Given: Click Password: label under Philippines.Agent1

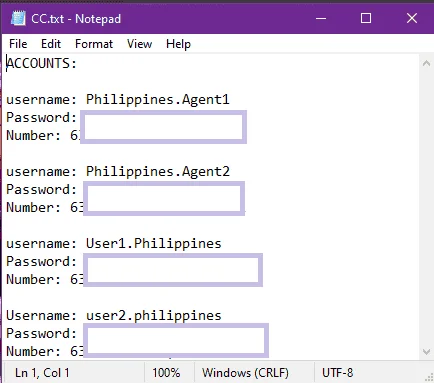Looking at the screenshot, I should click(42, 117).
